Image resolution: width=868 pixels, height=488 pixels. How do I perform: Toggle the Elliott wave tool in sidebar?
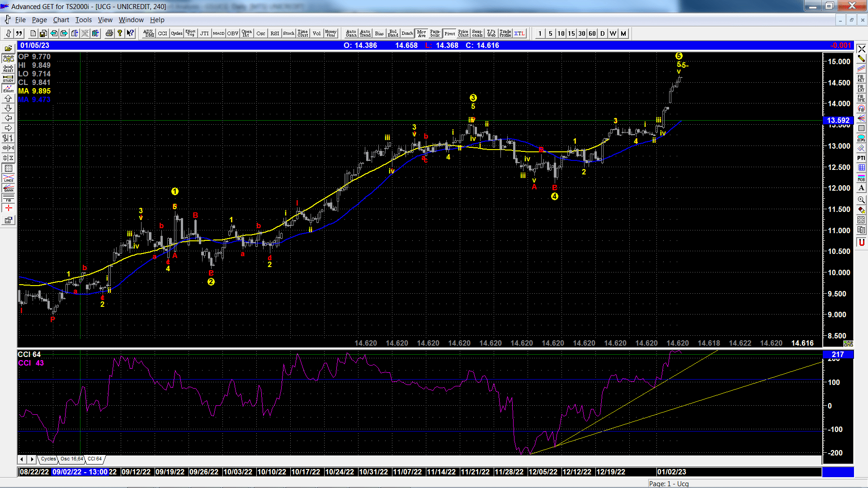[x=8, y=88]
